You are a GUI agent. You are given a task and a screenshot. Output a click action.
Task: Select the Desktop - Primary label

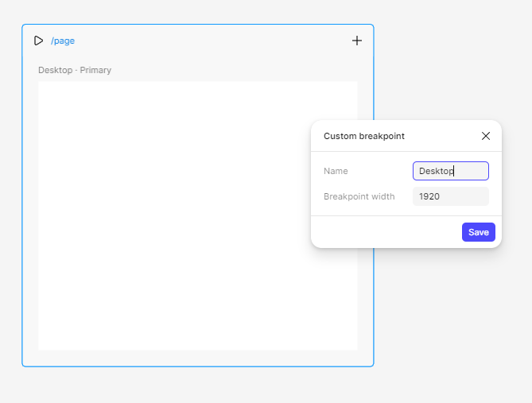pyautogui.click(x=75, y=70)
